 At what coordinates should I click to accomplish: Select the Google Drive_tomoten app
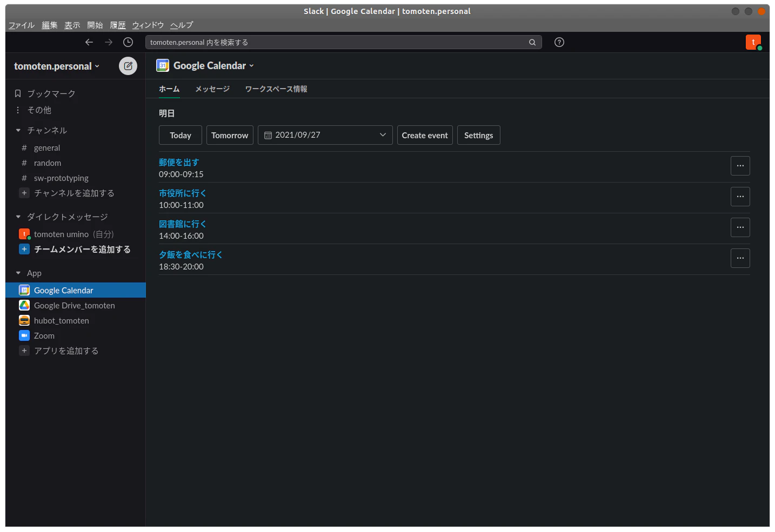click(x=75, y=305)
